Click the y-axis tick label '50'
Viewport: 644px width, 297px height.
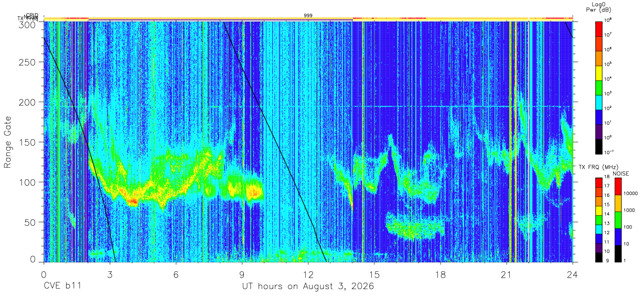tap(31, 222)
